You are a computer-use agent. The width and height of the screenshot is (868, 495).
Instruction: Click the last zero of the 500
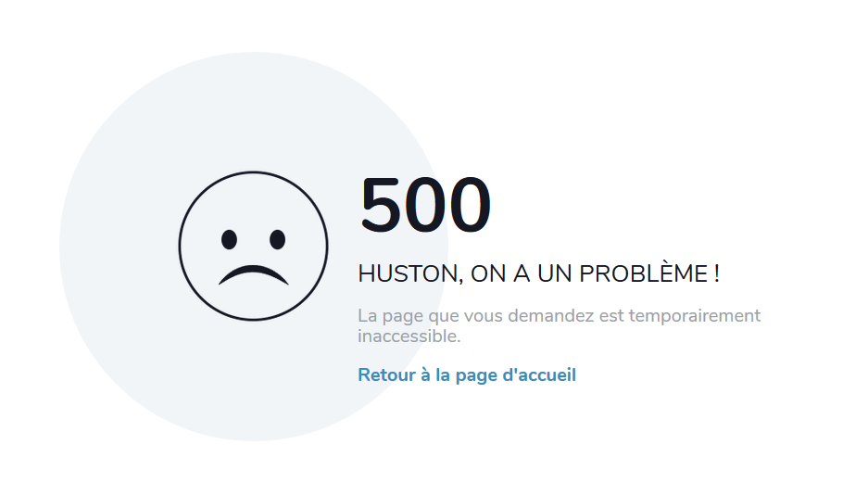click(469, 206)
